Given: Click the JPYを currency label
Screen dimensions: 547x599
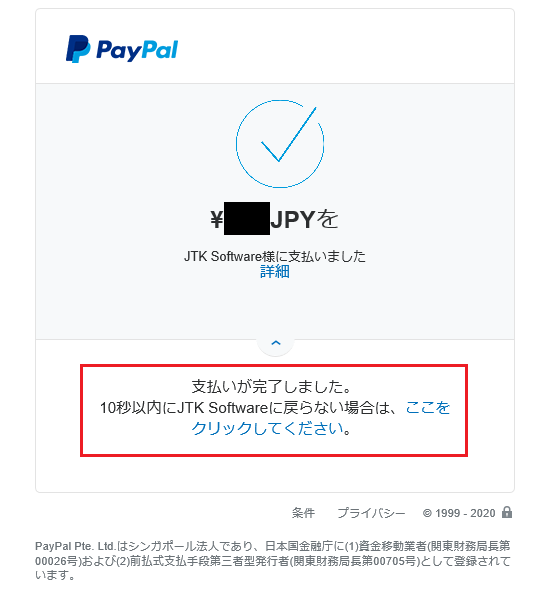Looking at the screenshot, I should click(x=304, y=219).
